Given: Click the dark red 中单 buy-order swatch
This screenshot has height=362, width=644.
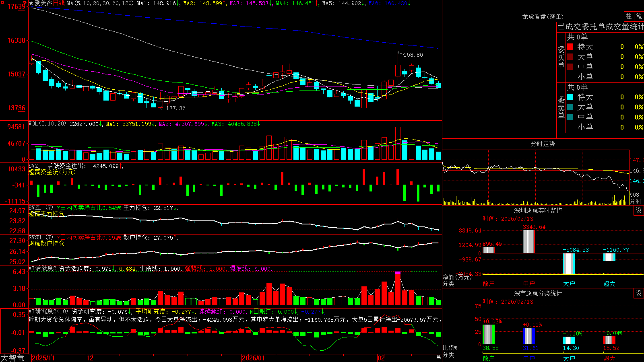Looking at the screenshot, I should (x=570, y=67).
